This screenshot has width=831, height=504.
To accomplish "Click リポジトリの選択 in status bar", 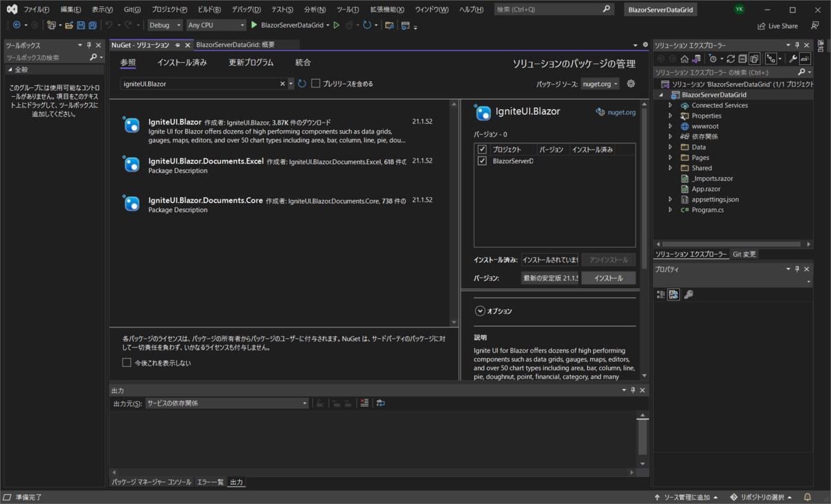I will coord(760,497).
